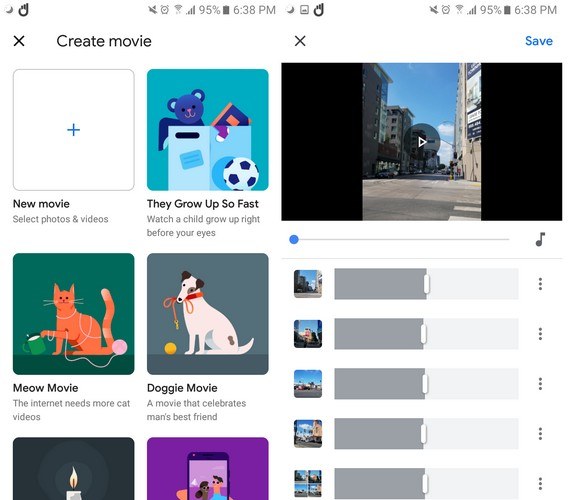Click second clip duration trim handle
This screenshot has height=500, width=568.
(x=423, y=334)
